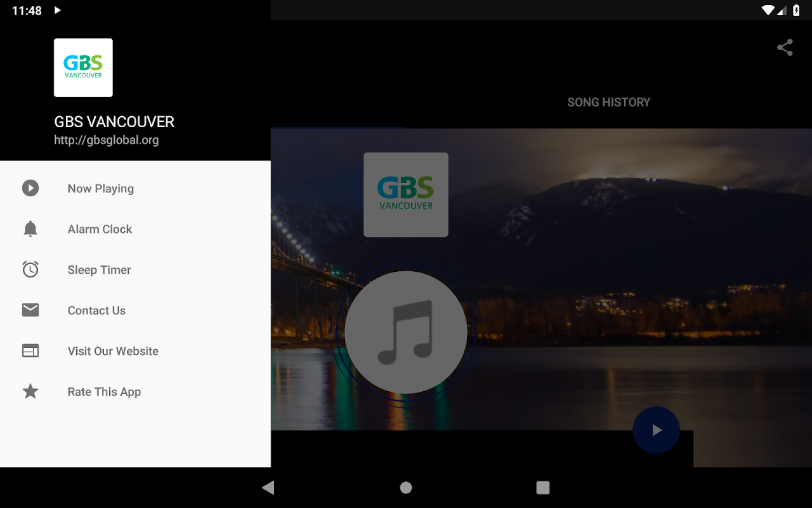The image size is (812, 508).
Task: Tap the share icon in the top bar
Action: (x=785, y=48)
